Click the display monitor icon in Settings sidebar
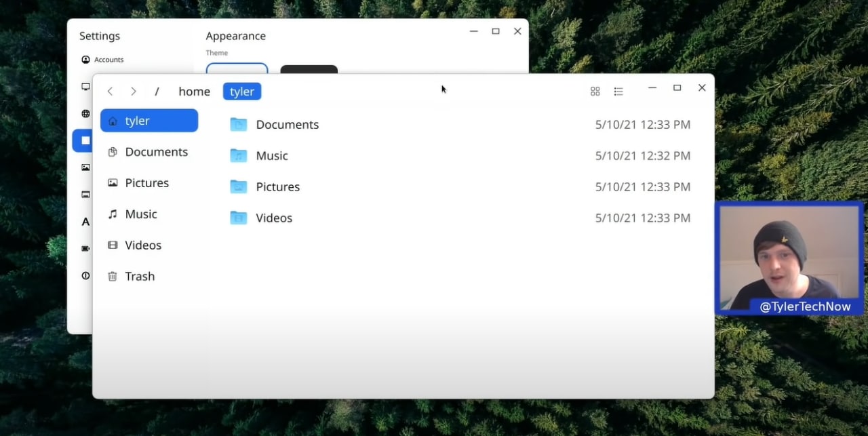Screen dimensions: 868x436 (x=85, y=87)
